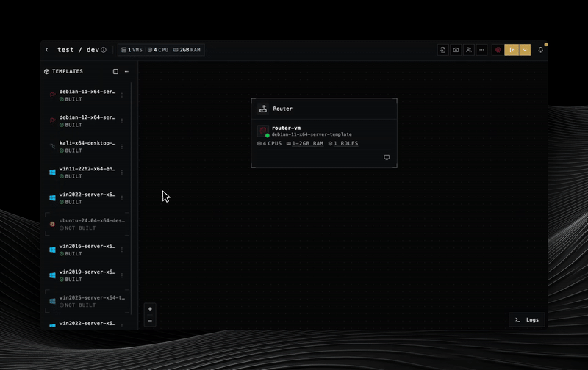Open the Logs panel
The image size is (588, 370).
[527, 319]
